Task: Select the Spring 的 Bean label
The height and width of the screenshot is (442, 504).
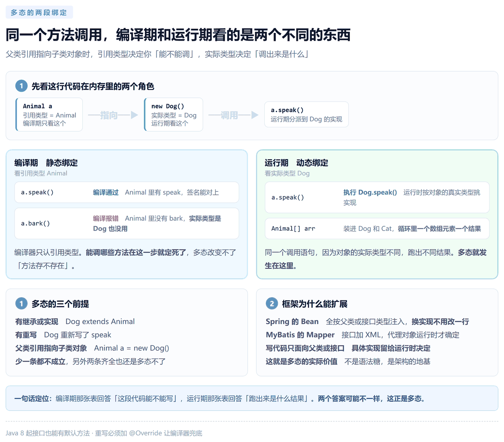Action: [292, 321]
